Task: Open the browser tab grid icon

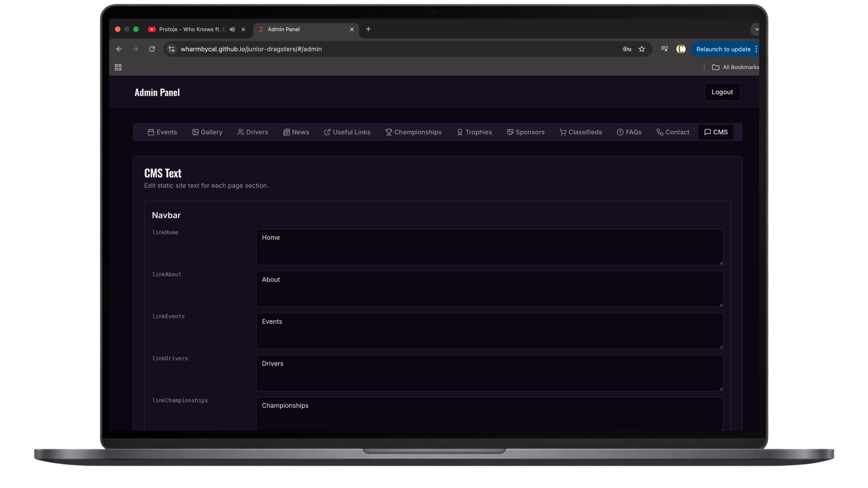Action: tap(118, 67)
